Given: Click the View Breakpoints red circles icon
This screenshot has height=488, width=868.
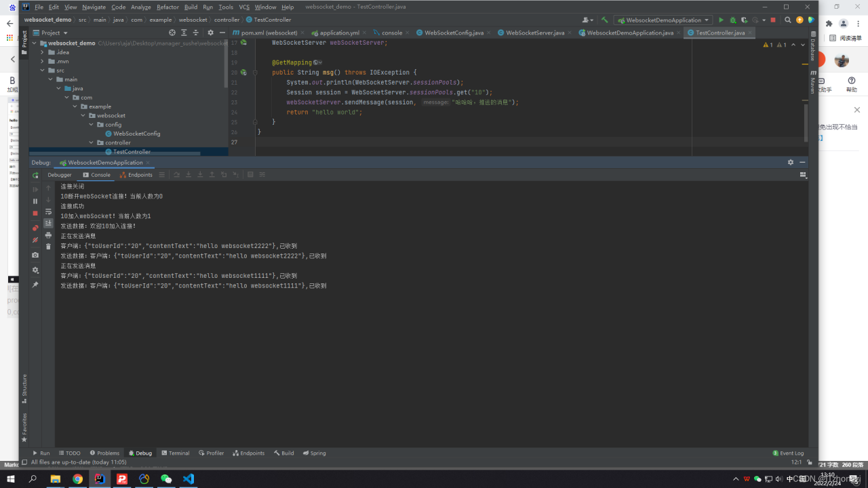Looking at the screenshot, I should click(x=35, y=228).
